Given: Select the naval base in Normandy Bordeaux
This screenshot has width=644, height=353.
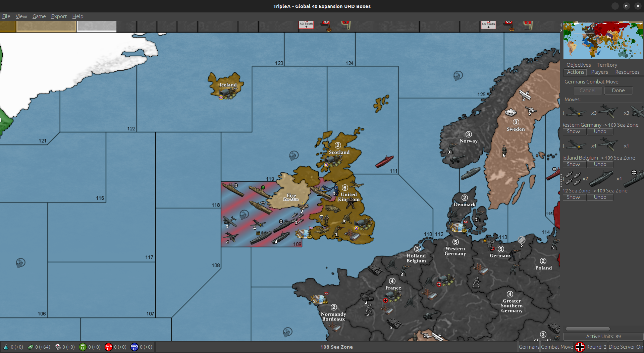Looking at the screenshot, I should click(x=319, y=298).
